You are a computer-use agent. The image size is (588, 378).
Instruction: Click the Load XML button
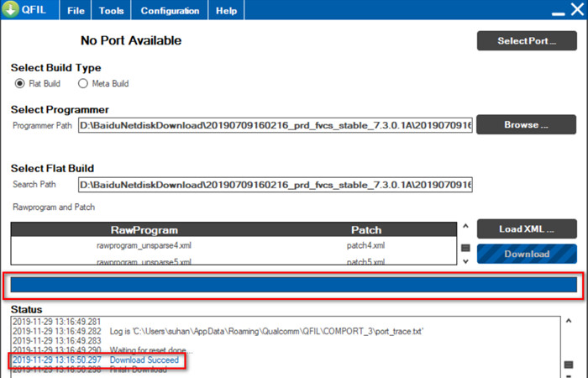coord(527,228)
